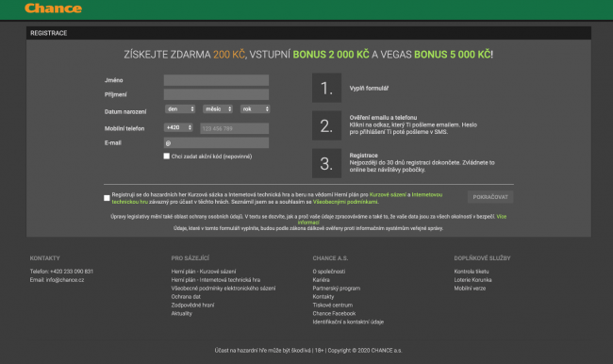Open the Mobilní verze footer link
The width and height of the screenshot is (613, 364).
coord(470,289)
